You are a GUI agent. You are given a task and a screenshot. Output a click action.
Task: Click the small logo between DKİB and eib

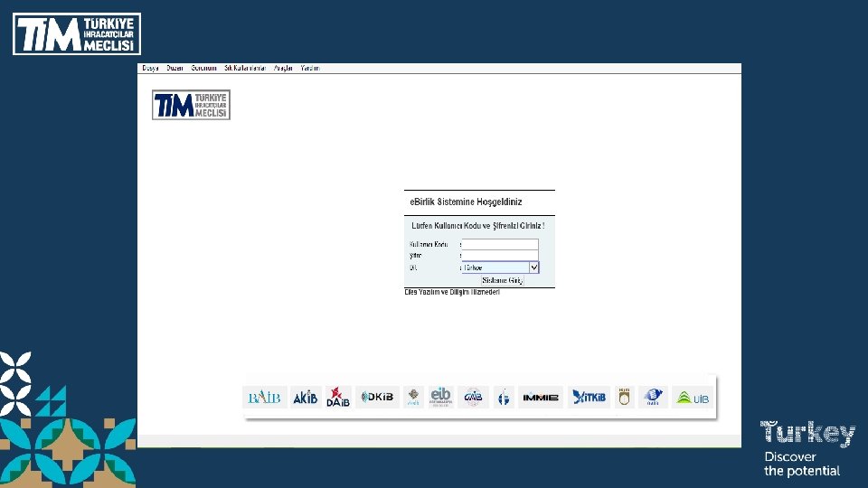pyautogui.click(x=413, y=397)
